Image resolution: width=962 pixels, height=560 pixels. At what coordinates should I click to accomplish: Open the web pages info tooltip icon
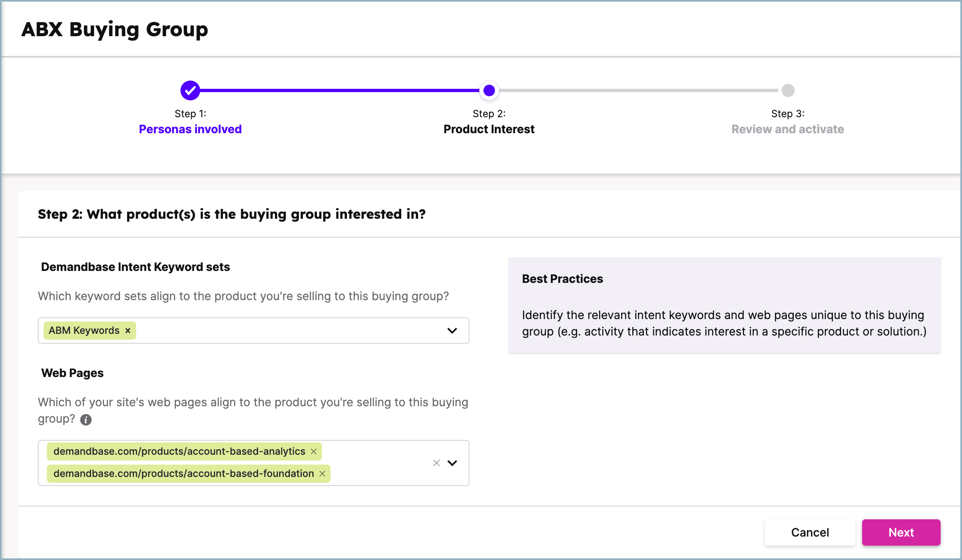(86, 420)
